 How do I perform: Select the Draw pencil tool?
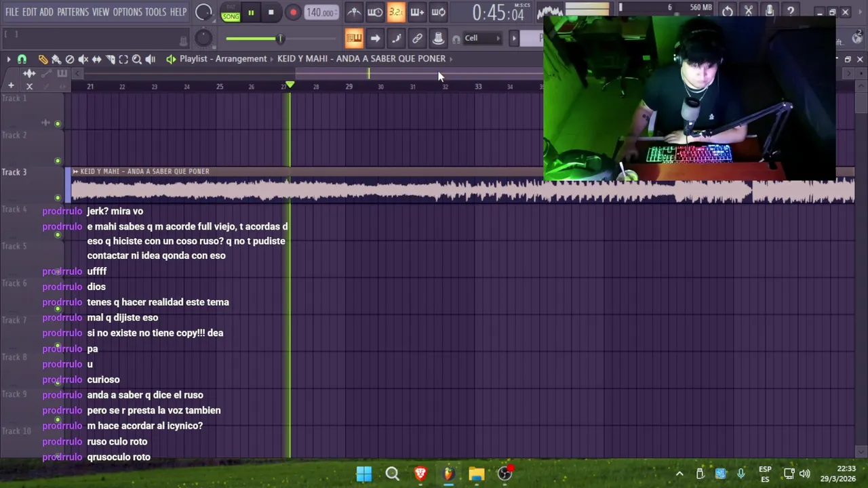43,60
